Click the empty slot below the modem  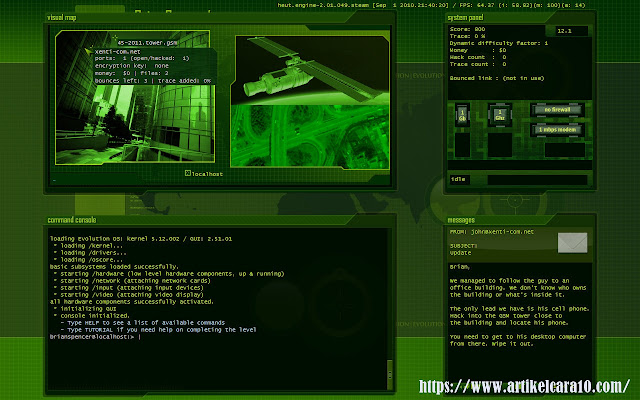click(564, 150)
